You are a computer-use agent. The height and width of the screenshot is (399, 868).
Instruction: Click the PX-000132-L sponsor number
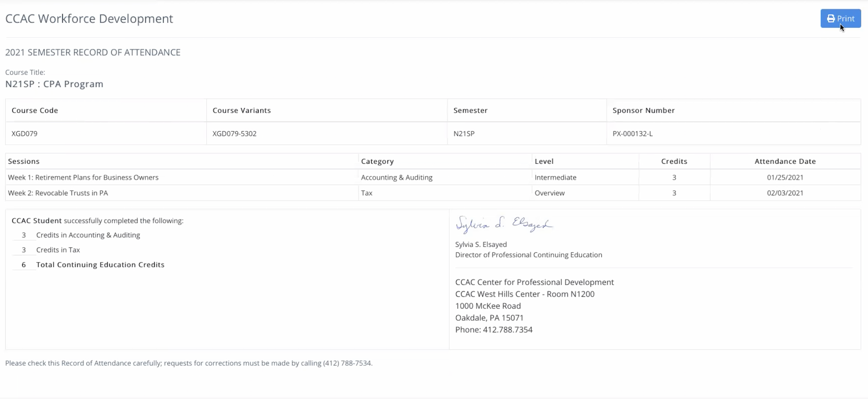(632, 133)
